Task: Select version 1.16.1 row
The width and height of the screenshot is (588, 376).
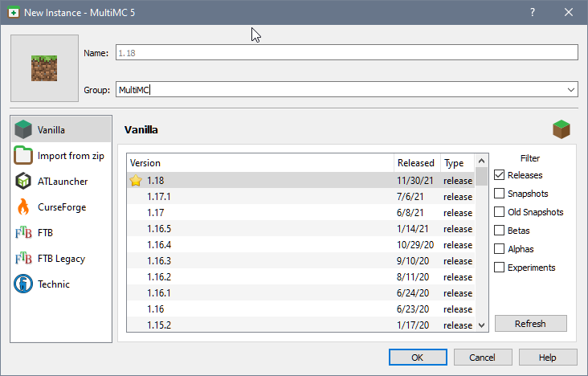Action: click(300, 292)
